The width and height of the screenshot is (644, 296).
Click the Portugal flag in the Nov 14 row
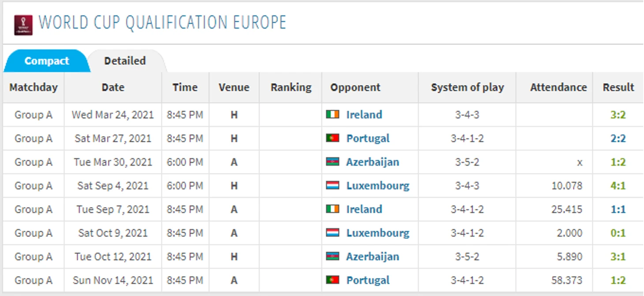click(333, 280)
